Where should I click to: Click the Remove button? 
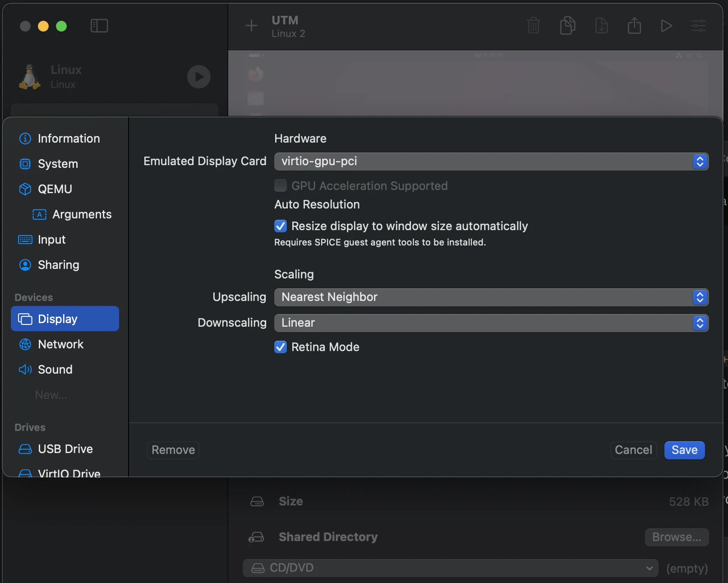coord(173,450)
